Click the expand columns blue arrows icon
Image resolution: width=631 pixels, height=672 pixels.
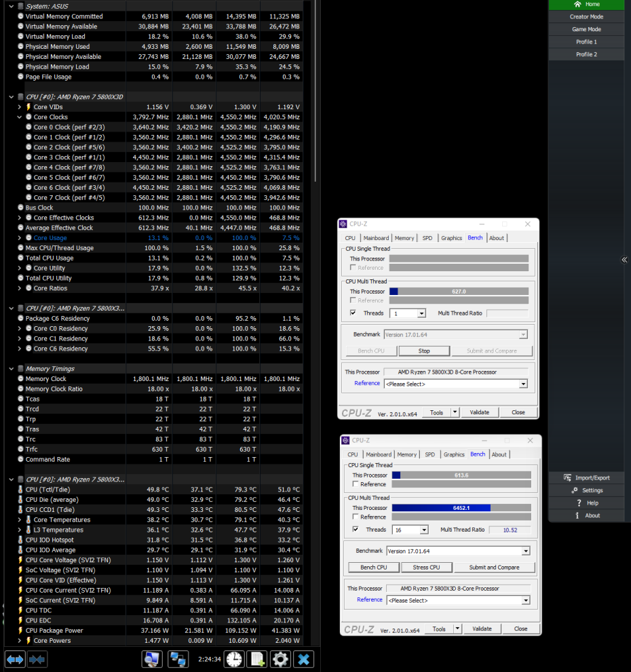tap(15, 658)
